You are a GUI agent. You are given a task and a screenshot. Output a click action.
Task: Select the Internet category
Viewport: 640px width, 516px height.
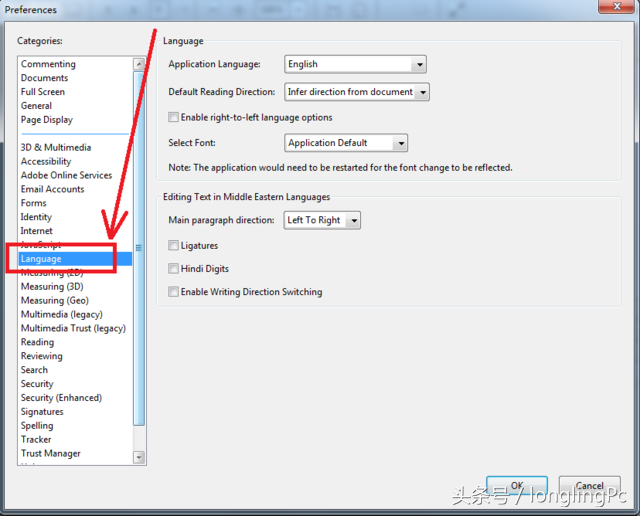37,231
